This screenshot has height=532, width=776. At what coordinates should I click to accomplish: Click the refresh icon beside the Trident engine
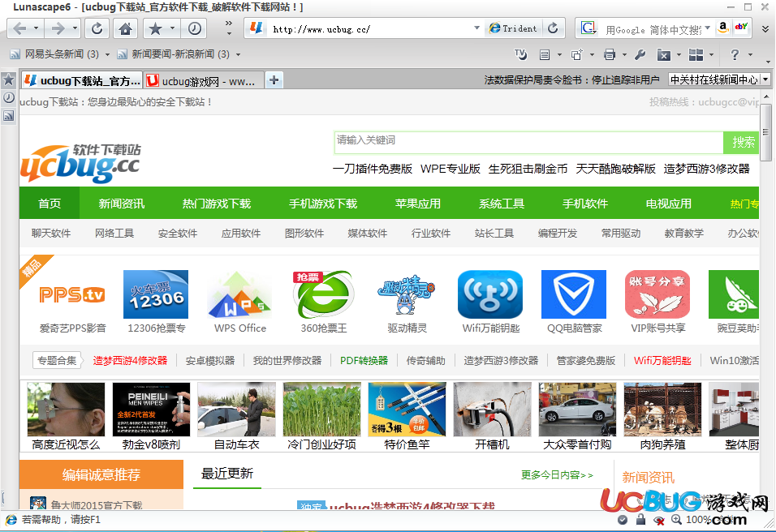click(553, 28)
